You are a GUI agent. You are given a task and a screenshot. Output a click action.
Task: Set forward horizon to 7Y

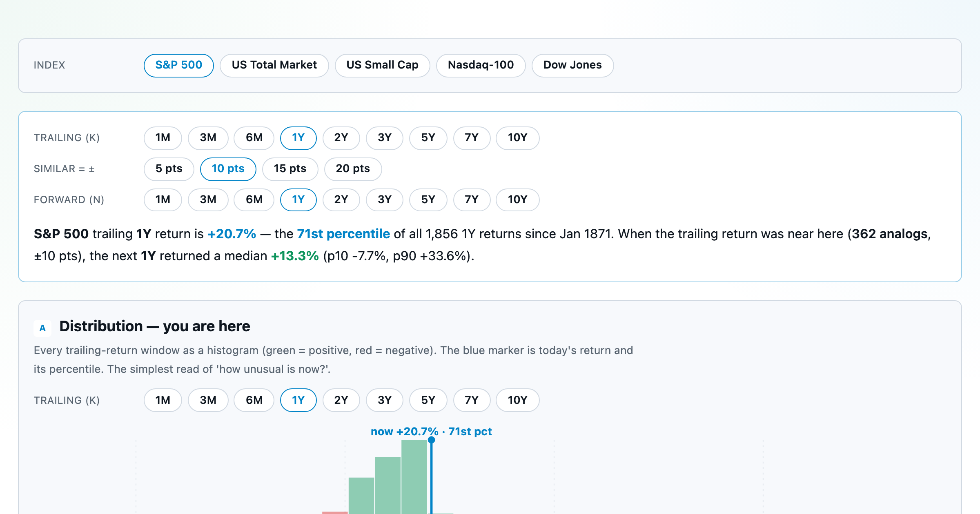point(472,200)
